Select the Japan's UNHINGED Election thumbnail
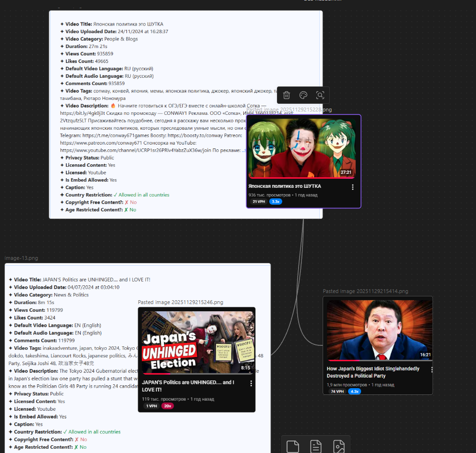The image size is (476, 453). [x=197, y=343]
